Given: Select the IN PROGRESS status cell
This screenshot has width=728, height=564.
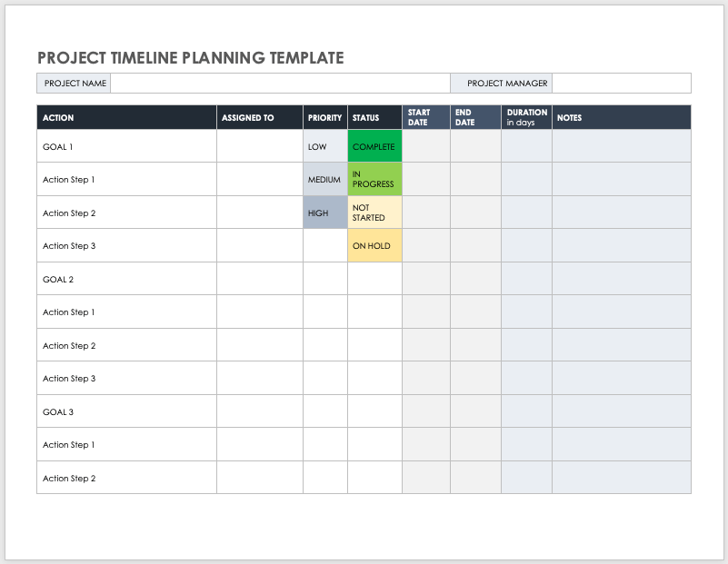Looking at the screenshot, I should [374, 180].
